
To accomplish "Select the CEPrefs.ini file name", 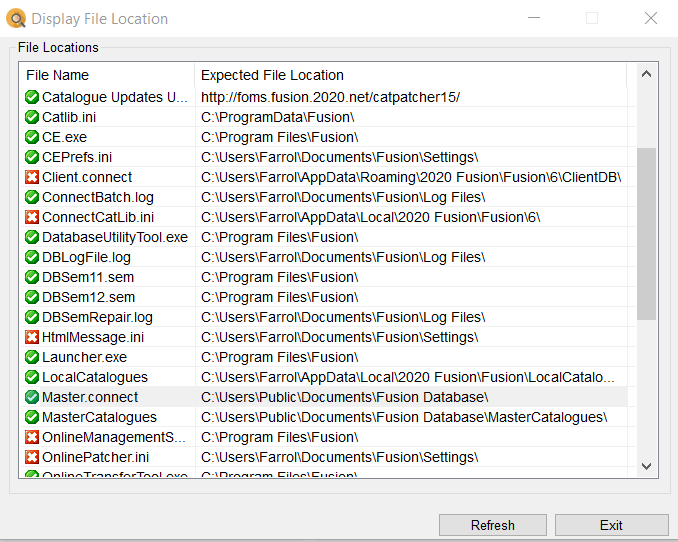I will 77,157.
